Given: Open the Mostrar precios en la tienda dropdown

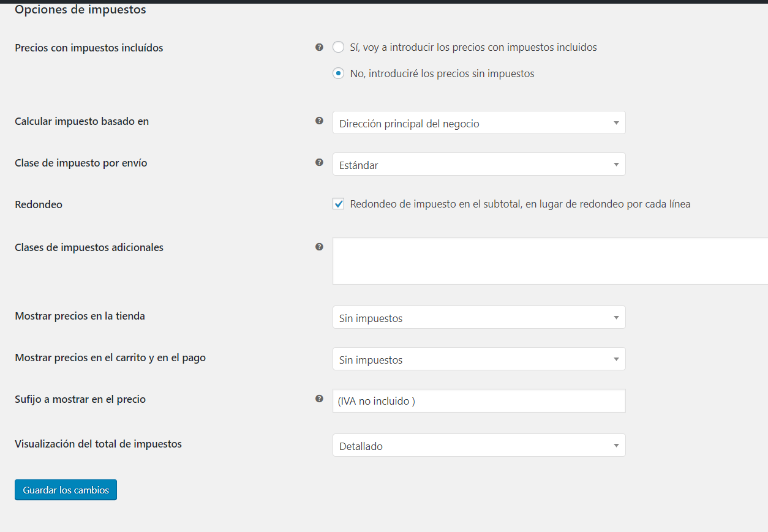Looking at the screenshot, I should click(479, 317).
